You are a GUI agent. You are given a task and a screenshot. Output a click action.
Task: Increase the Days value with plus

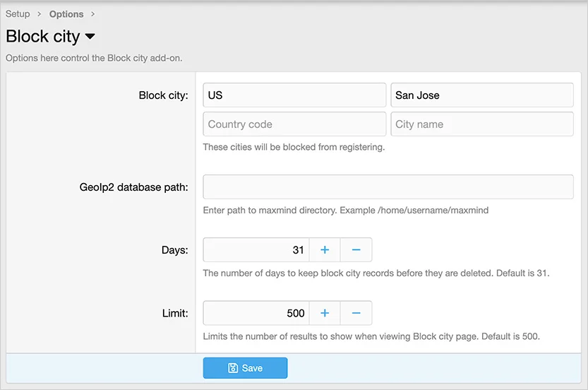(x=325, y=250)
